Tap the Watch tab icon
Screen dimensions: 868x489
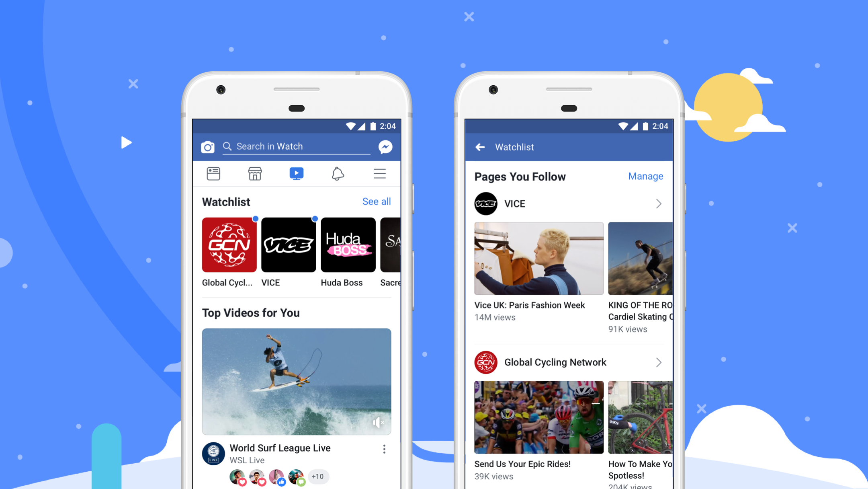(296, 175)
